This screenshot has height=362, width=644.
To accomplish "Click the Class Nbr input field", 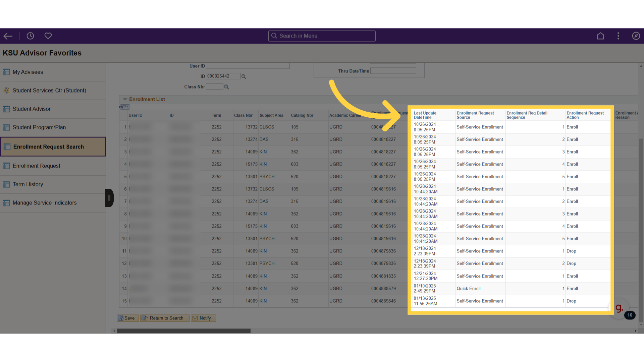I will coord(215,86).
